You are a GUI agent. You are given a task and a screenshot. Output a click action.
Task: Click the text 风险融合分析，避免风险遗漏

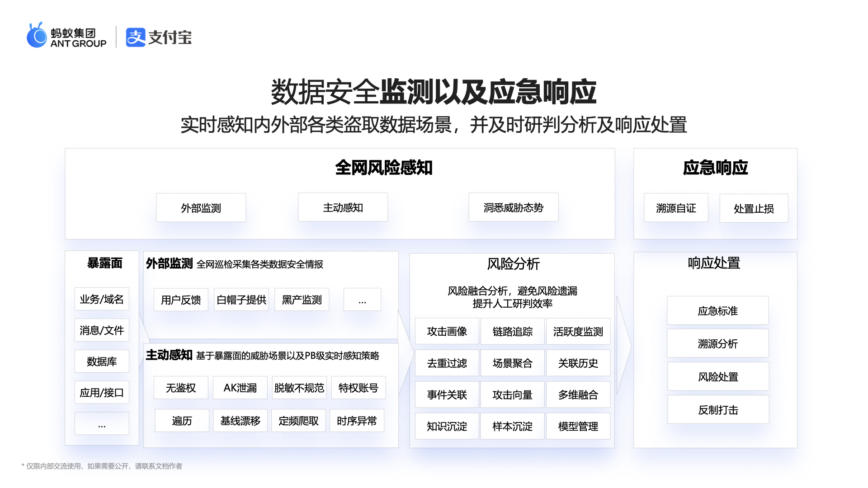click(512, 291)
